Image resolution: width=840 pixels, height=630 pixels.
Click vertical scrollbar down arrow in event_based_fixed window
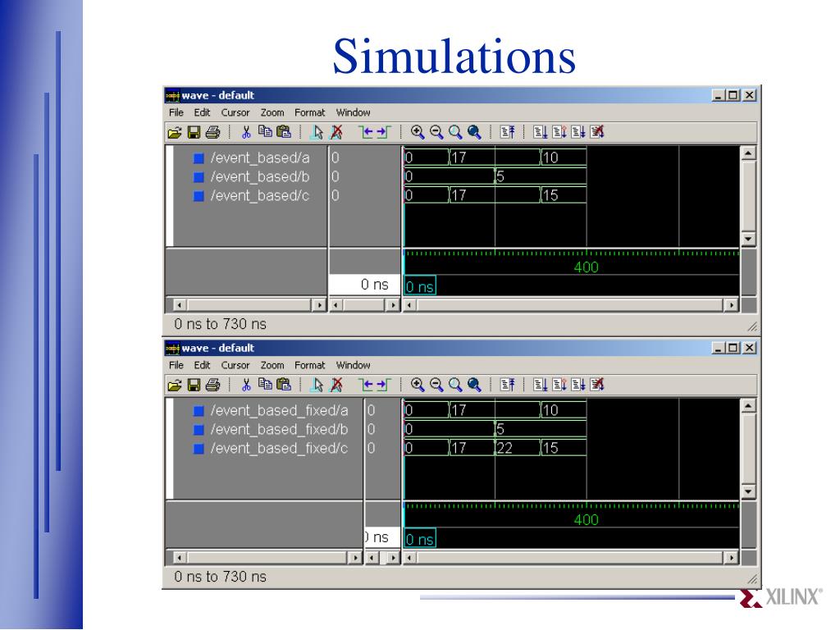pos(748,491)
